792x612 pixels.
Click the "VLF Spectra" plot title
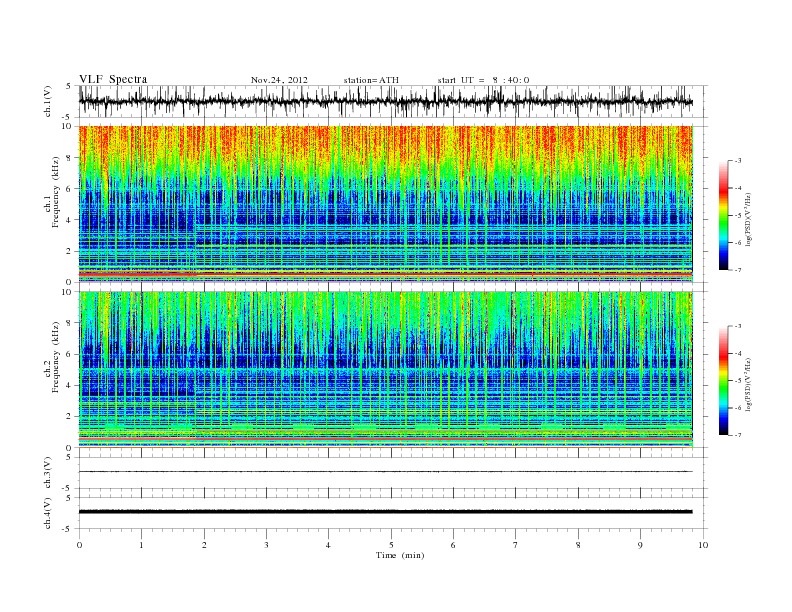pyautogui.click(x=113, y=79)
